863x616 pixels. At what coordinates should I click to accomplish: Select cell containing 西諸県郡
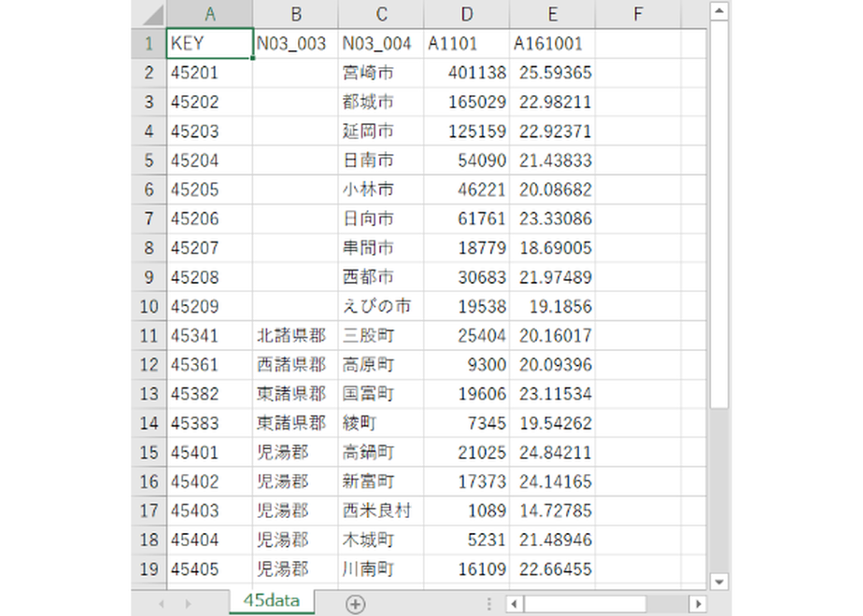tap(295, 365)
